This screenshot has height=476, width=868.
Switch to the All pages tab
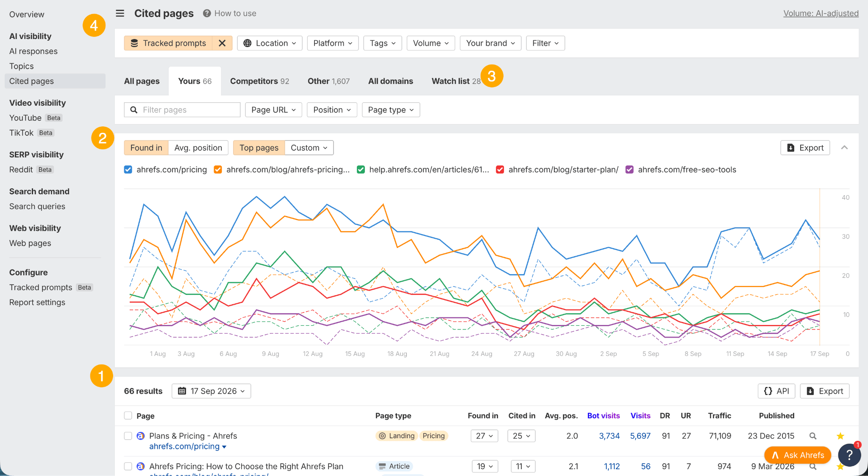click(x=142, y=81)
